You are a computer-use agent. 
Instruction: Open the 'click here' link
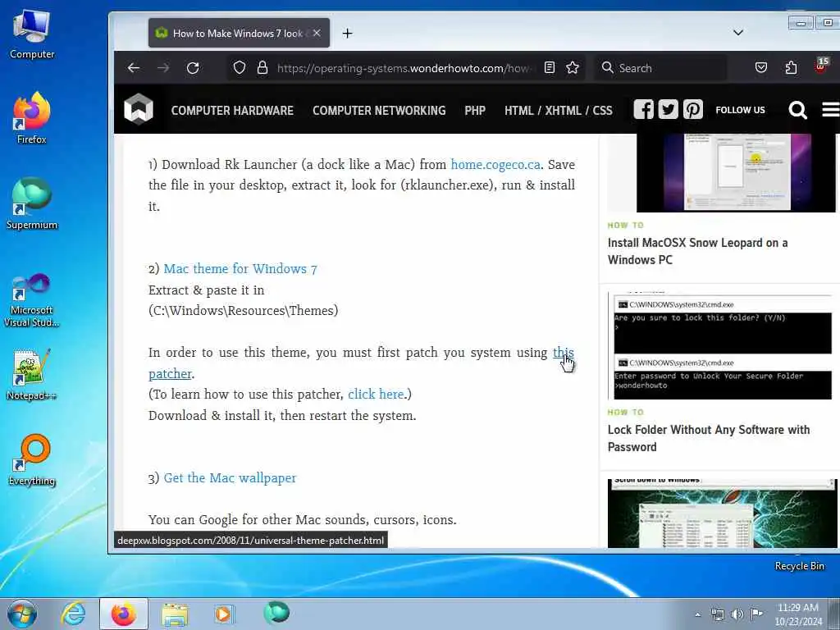(x=376, y=395)
